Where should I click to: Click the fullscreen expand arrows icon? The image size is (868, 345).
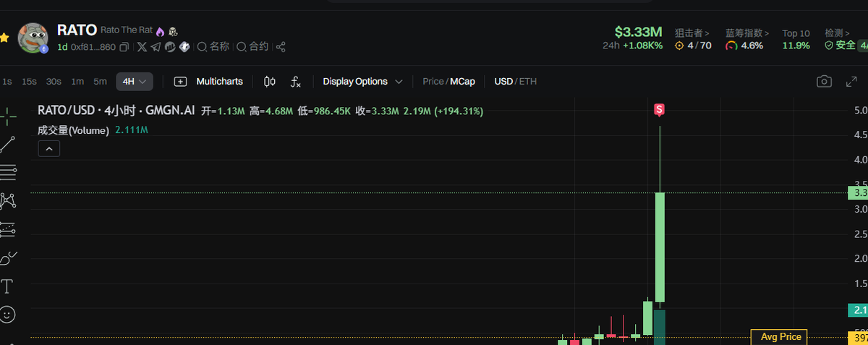tap(851, 82)
